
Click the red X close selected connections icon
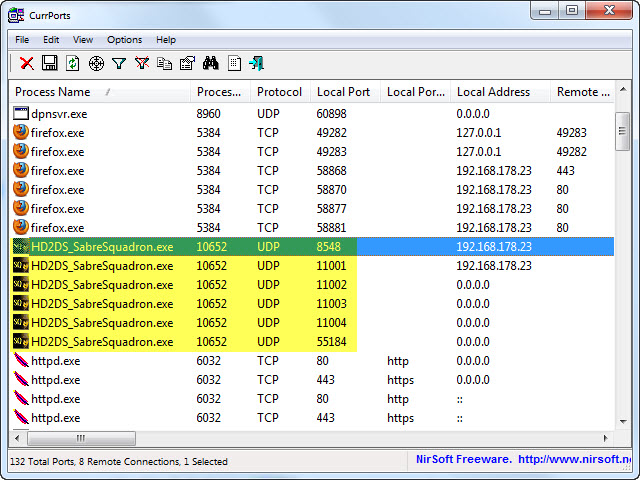point(27,64)
